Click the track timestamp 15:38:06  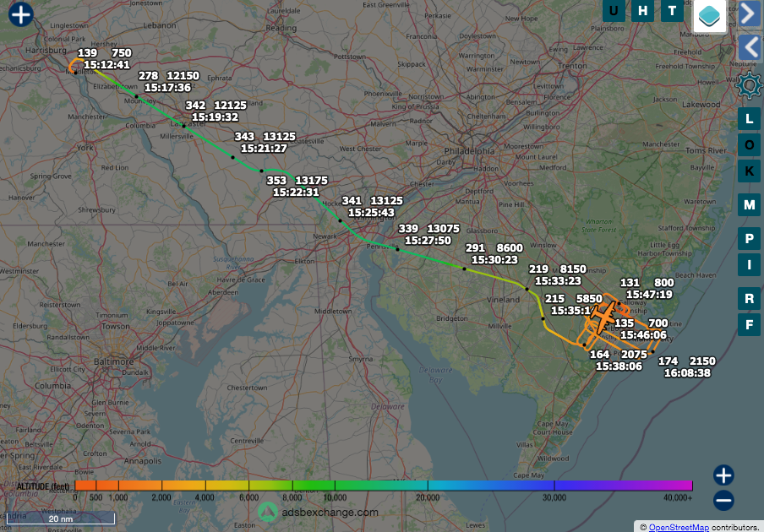(619, 366)
